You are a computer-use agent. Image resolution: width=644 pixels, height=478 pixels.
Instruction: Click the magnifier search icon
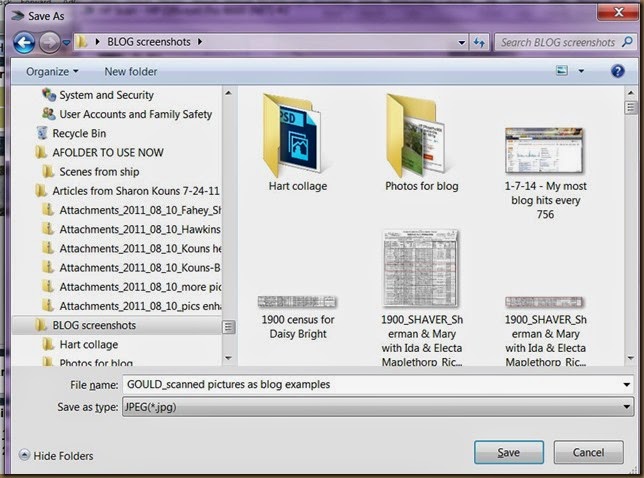point(627,42)
